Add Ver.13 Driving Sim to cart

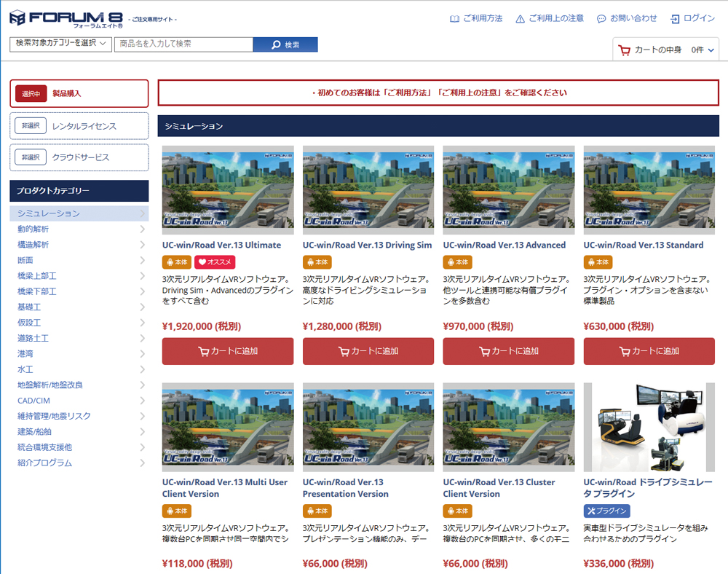(x=368, y=351)
